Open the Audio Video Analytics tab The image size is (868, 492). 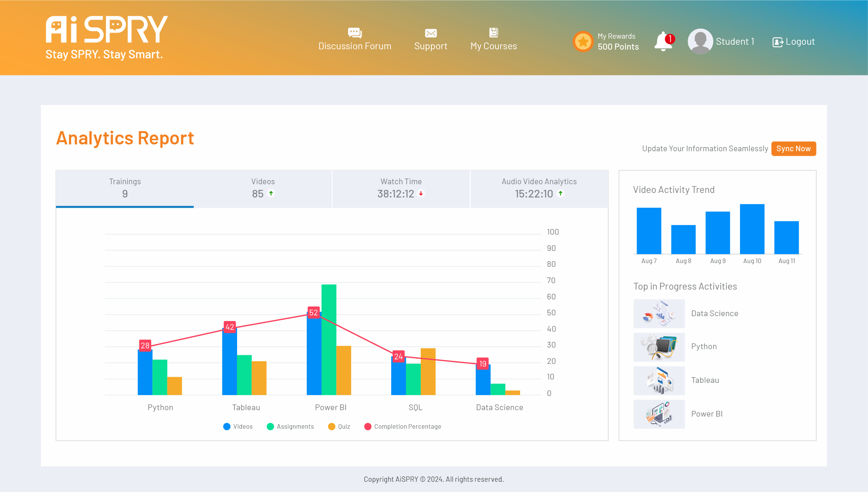click(539, 188)
